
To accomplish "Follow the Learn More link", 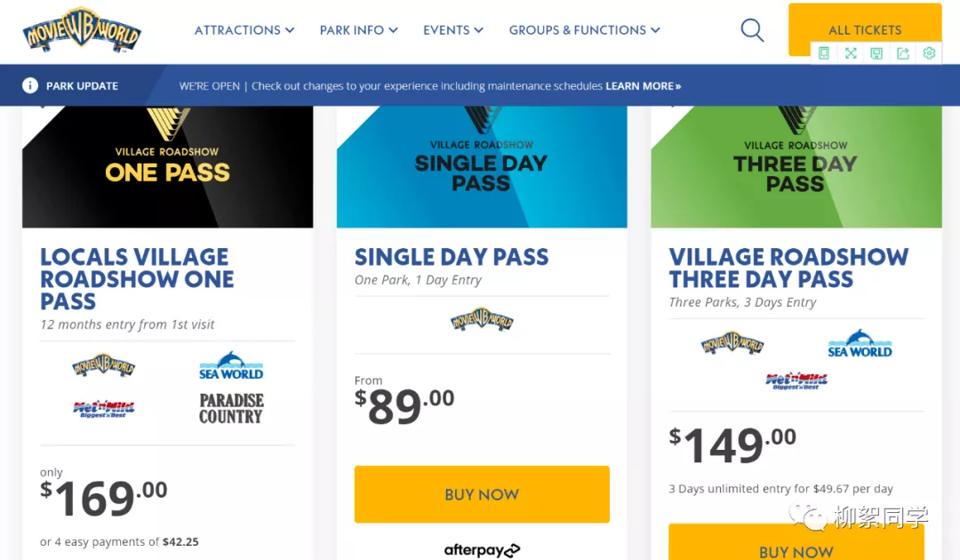I will (x=643, y=86).
